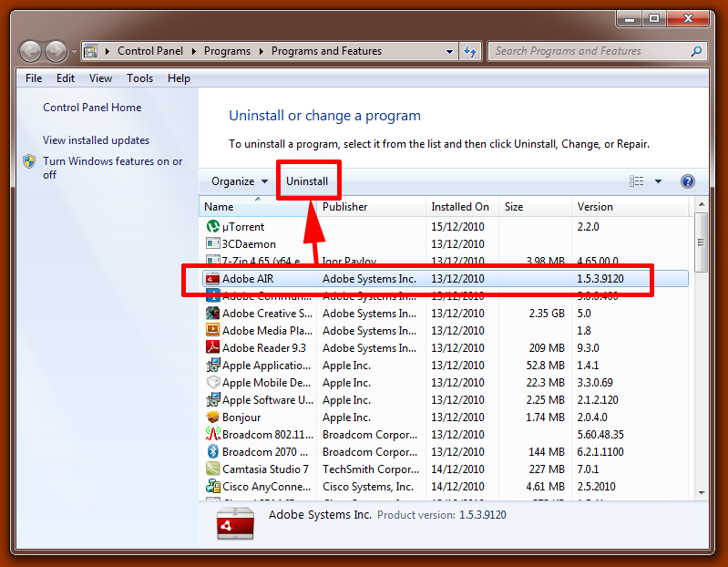
Task: Expand arrow before Control Panel breadcrumb
Action: coord(108,51)
